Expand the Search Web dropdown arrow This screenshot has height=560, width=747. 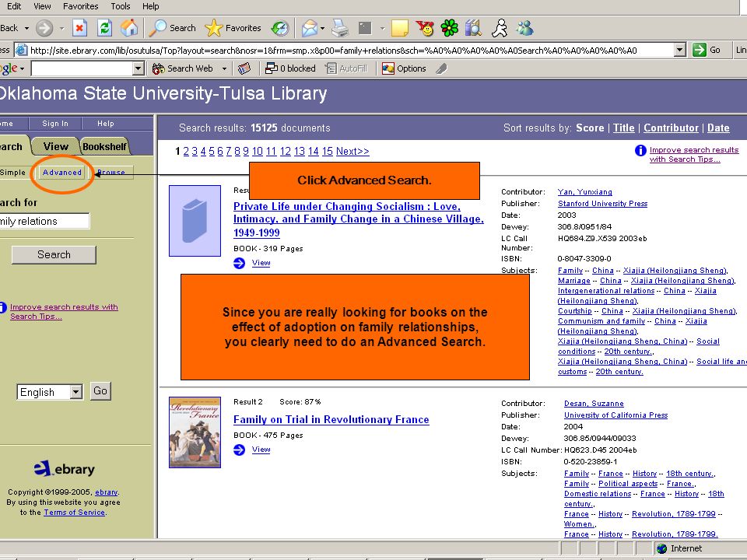coord(224,68)
